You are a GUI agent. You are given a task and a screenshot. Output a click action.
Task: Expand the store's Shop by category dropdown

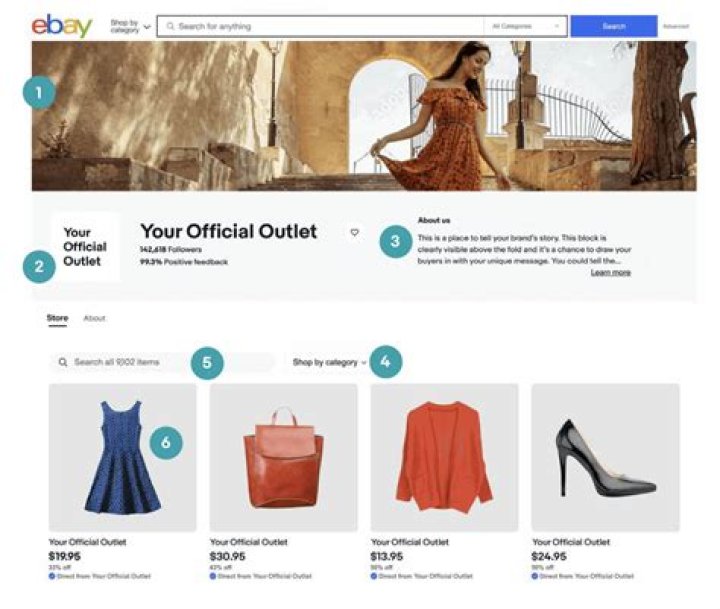pos(329,362)
